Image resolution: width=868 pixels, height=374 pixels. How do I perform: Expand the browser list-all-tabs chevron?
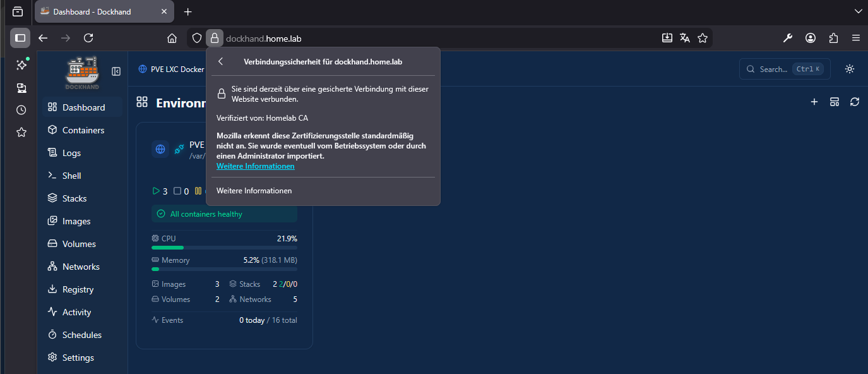tap(858, 11)
